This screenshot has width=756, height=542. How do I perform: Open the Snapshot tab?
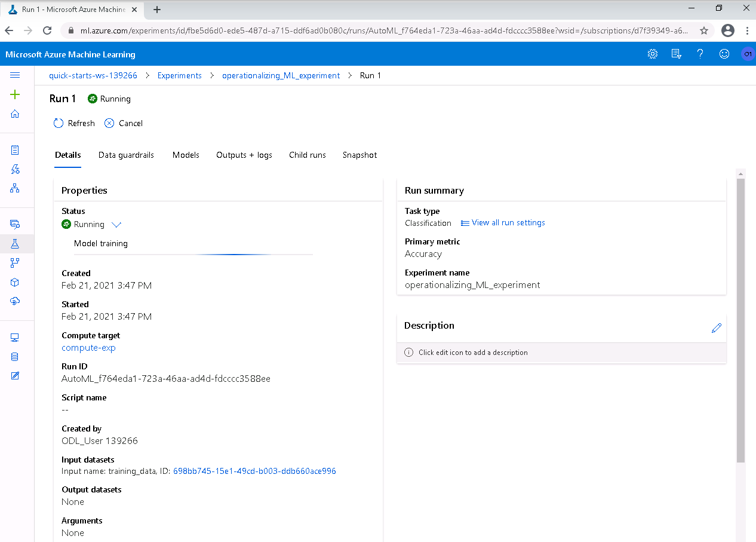359,155
